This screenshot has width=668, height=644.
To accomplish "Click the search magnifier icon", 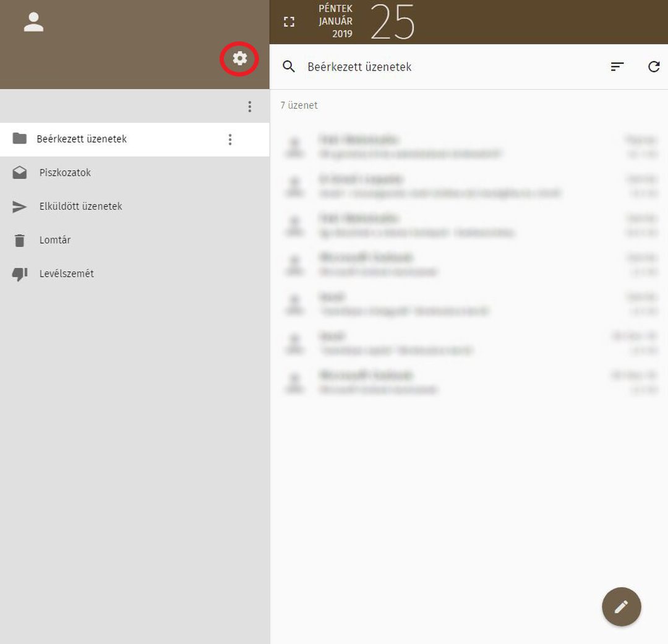I will [288, 66].
